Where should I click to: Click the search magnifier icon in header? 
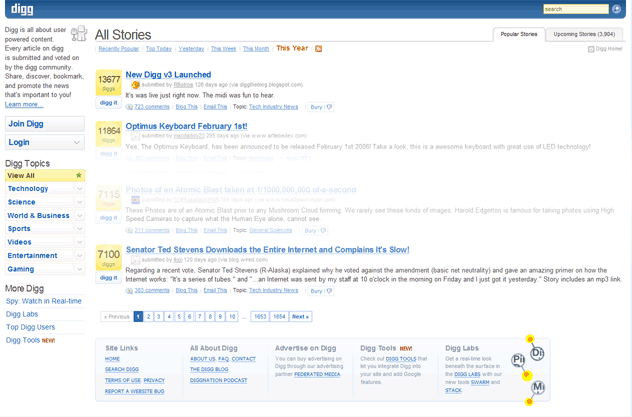[x=616, y=9]
